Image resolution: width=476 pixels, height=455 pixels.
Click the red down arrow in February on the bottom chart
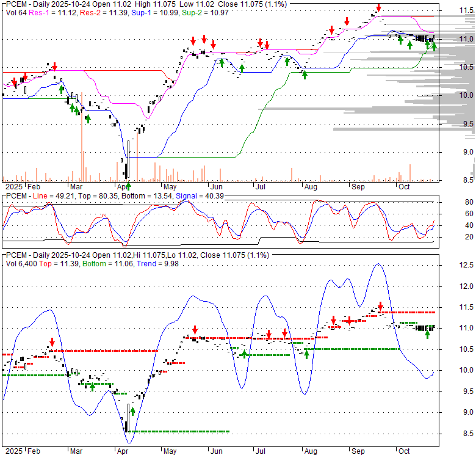[x=52, y=342]
